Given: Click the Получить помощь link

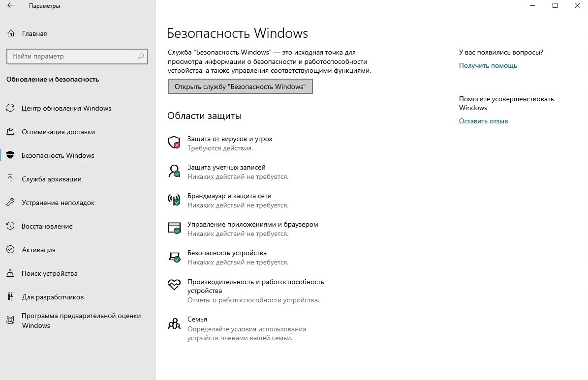Looking at the screenshot, I should 488,65.
